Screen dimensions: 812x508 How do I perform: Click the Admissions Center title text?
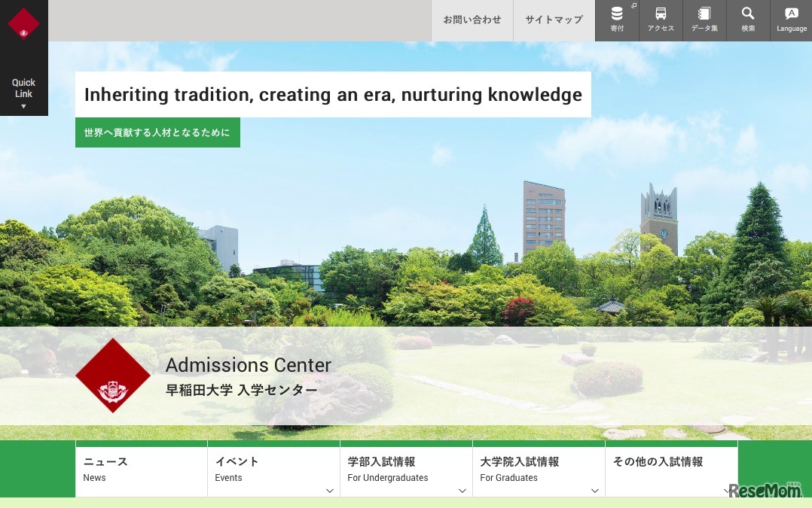coord(248,365)
